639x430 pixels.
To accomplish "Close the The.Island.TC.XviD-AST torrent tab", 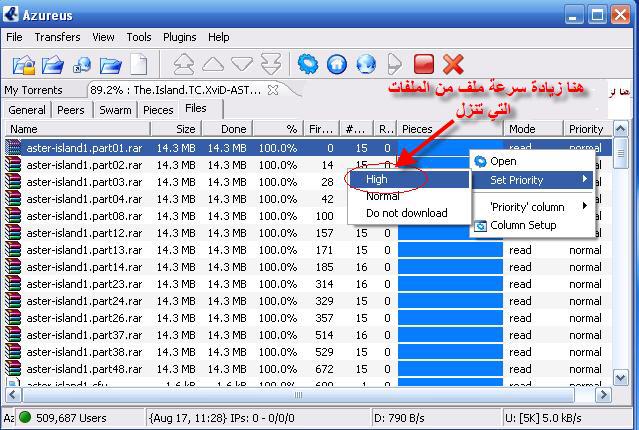I will click(x=273, y=90).
